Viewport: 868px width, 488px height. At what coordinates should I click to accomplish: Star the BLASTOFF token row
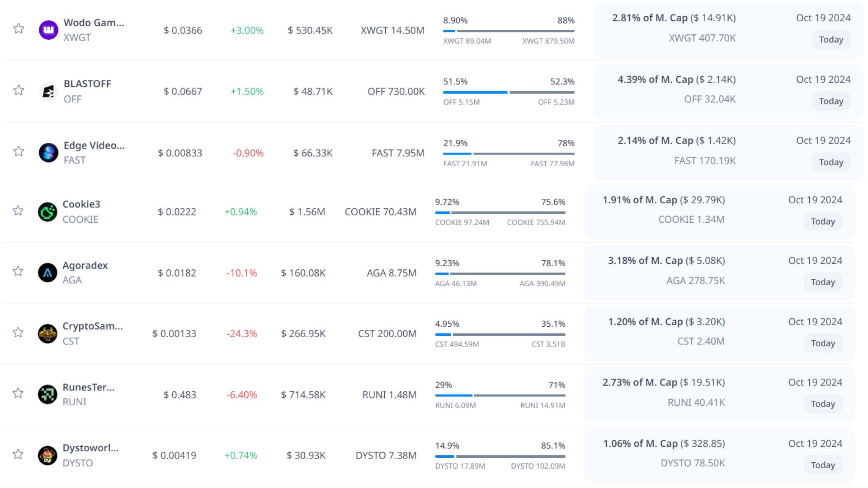tap(19, 90)
